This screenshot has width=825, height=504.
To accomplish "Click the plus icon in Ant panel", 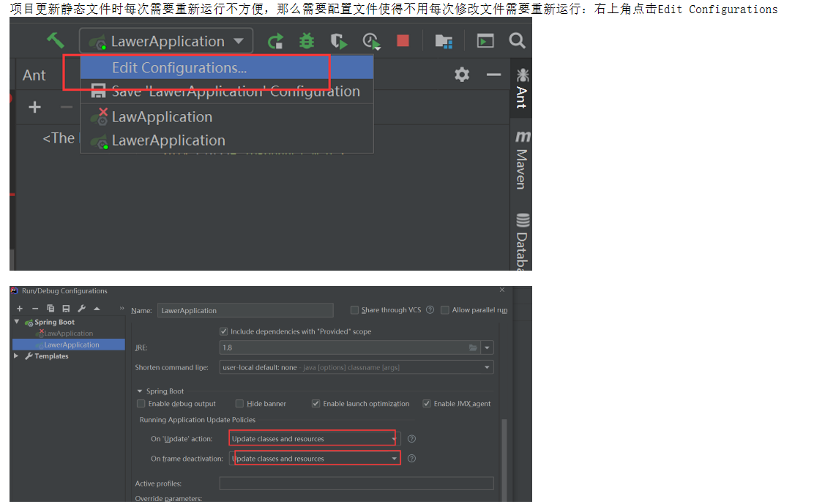I will point(34,108).
